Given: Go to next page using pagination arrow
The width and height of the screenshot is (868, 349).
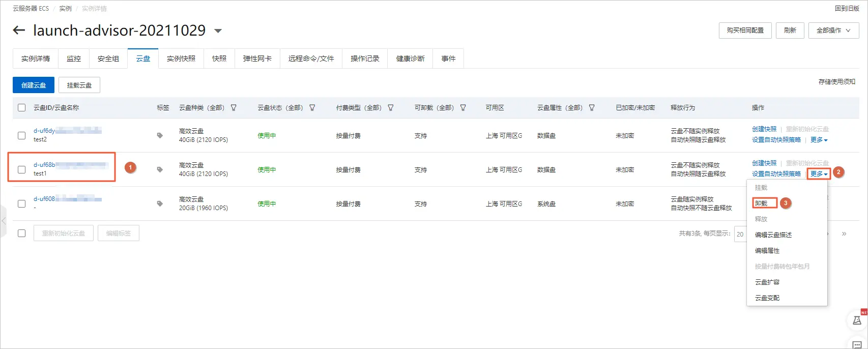Looking at the screenshot, I should tap(844, 234).
